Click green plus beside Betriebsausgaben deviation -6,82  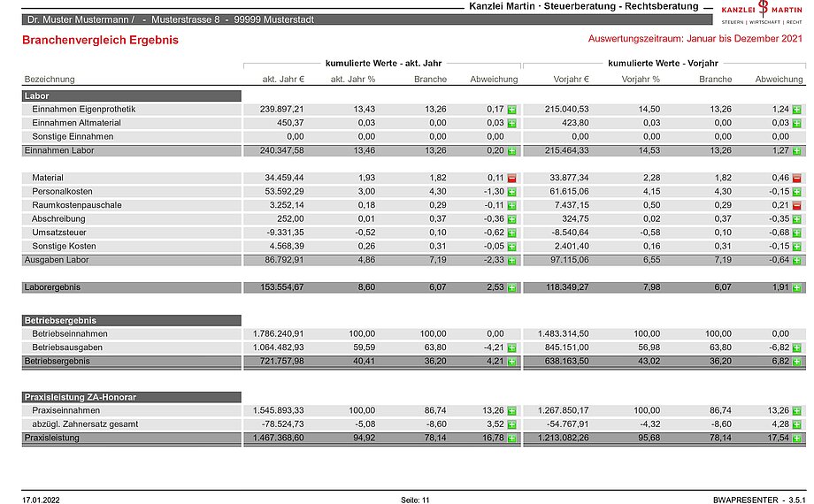click(797, 347)
